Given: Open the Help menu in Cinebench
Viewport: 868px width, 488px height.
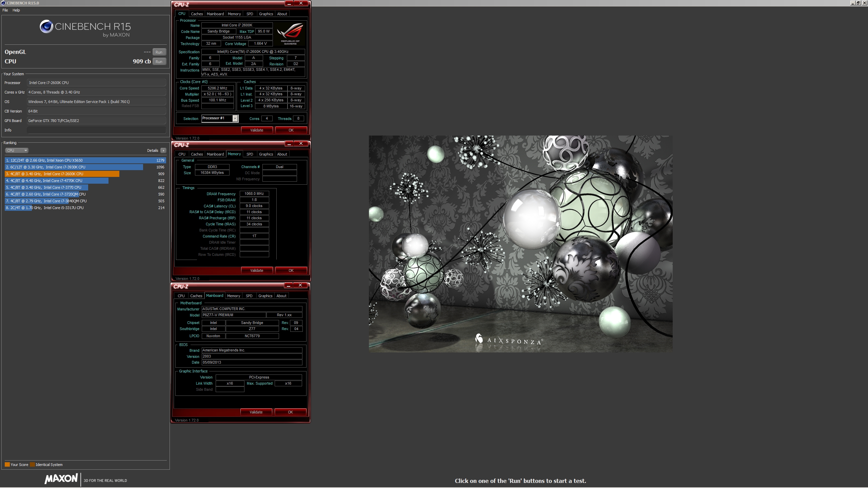Looking at the screenshot, I should [16, 10].
